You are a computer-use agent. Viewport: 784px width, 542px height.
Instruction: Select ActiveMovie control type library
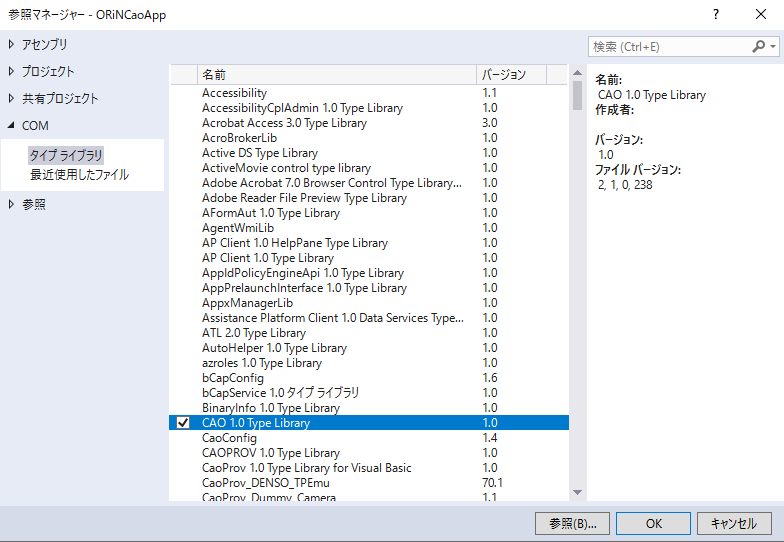pyautogui.click(x=369, y=168)
